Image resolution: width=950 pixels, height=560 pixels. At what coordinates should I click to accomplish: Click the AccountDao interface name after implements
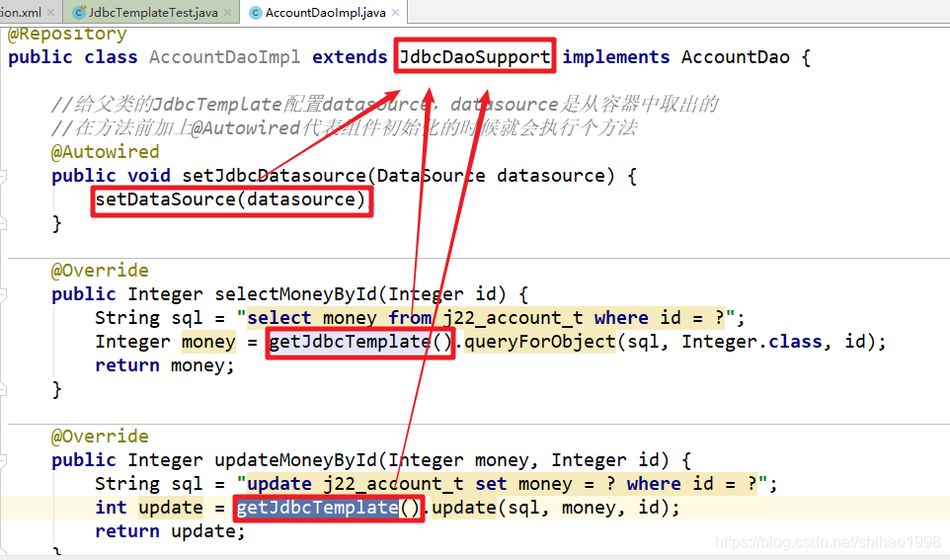[x=735, y=57]
